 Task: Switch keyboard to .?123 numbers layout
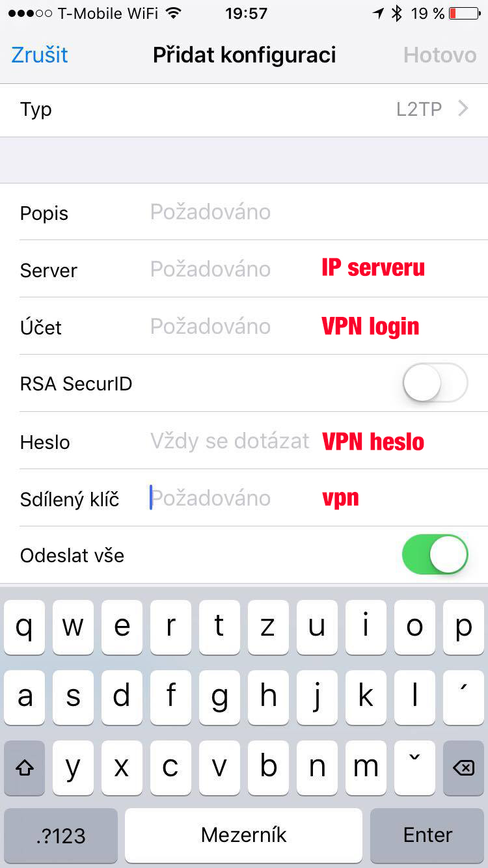[x=61, y=835]
